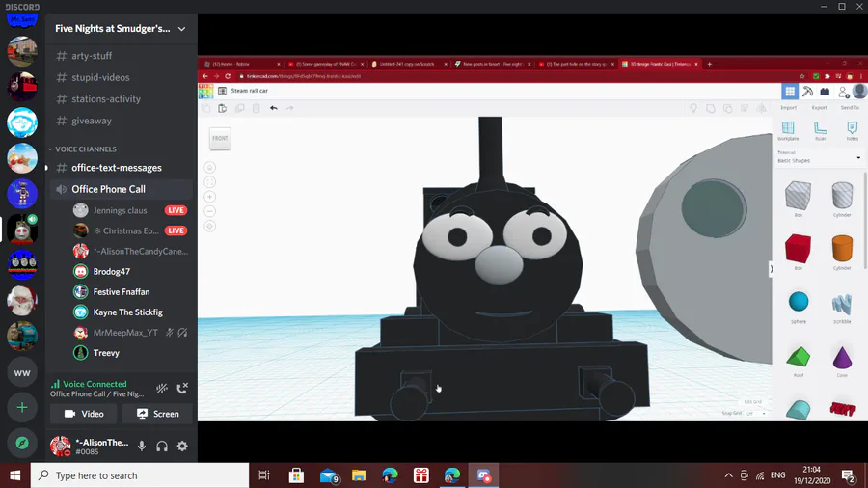Switch to the Scratch Untitled-241 browser tab
The image size is (868, 488).
409,65
